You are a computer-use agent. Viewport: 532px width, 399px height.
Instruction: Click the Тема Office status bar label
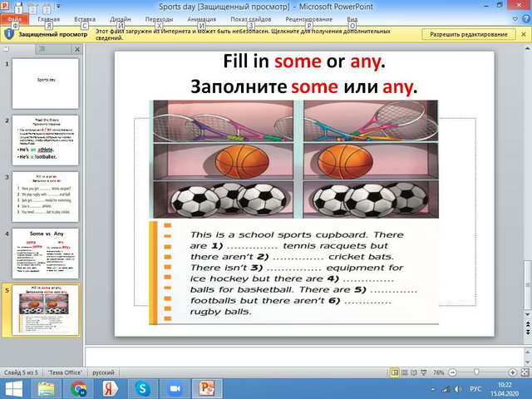tap(65, 372)
